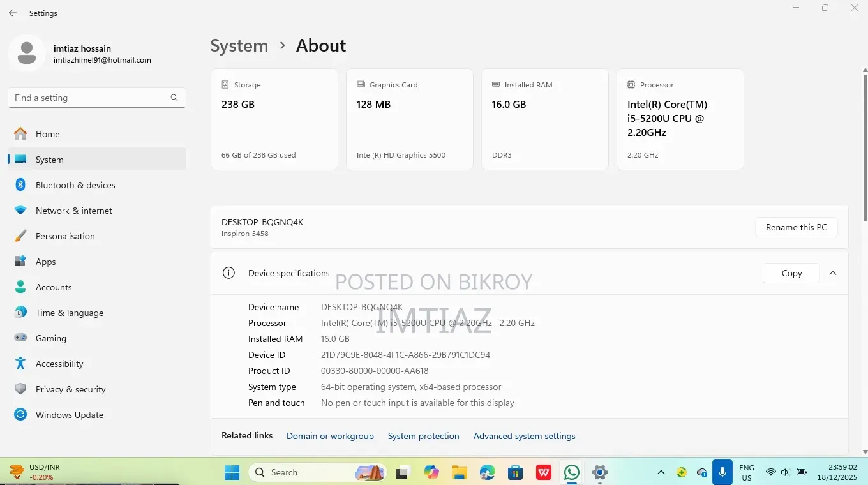This screenshot has width=868, height=485.
Task: Open the Home settings page
Action: tap(97, 134)
